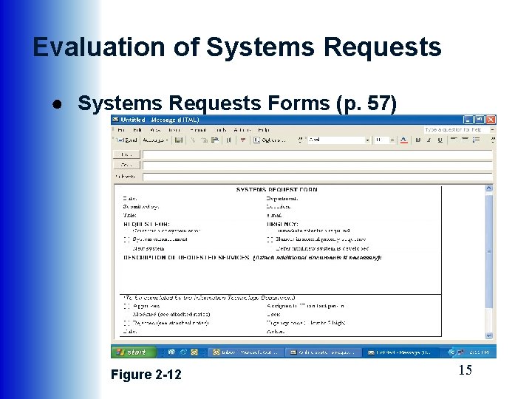
Task: Open the Insert menu
Action: click(174, 130)
